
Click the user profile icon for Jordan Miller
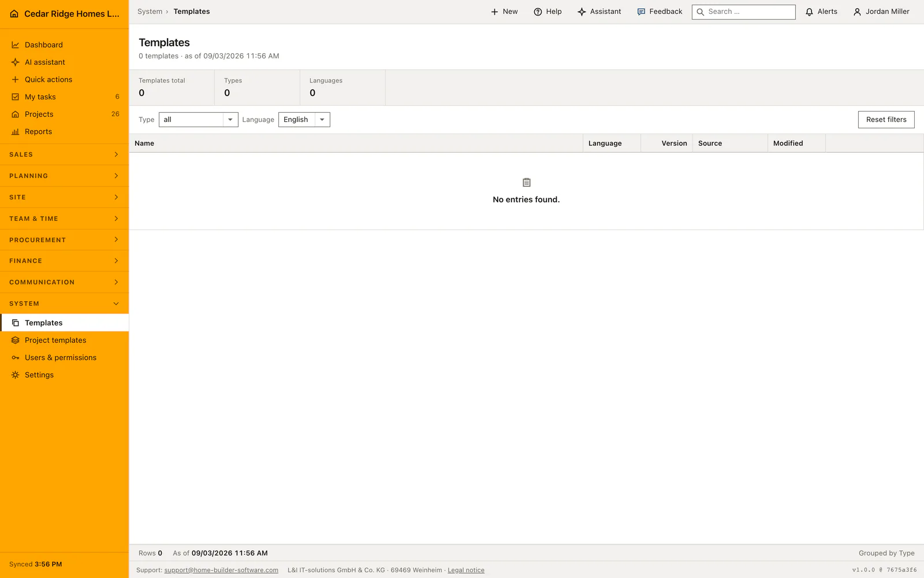point(857,12)
